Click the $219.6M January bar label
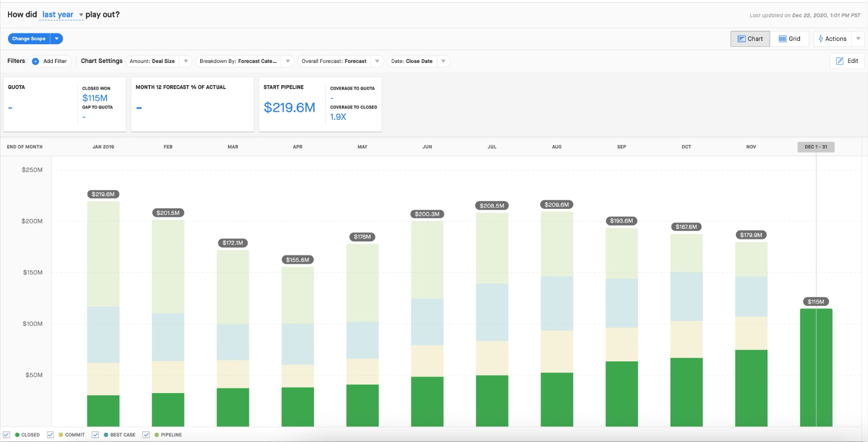The height and width of the screenshot is (442, 868). (x=103, y=194)
